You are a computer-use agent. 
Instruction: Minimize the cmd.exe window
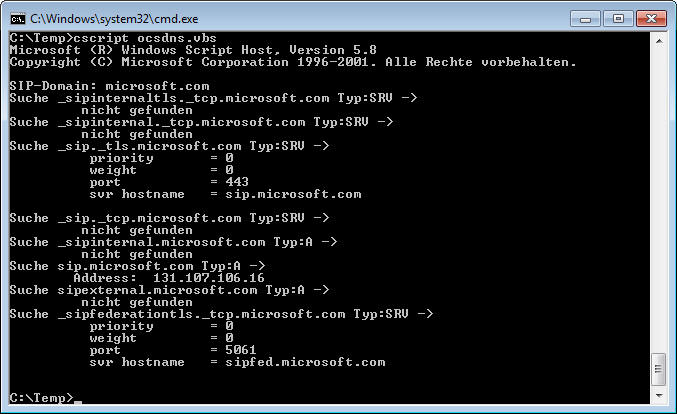pos(585,19)
